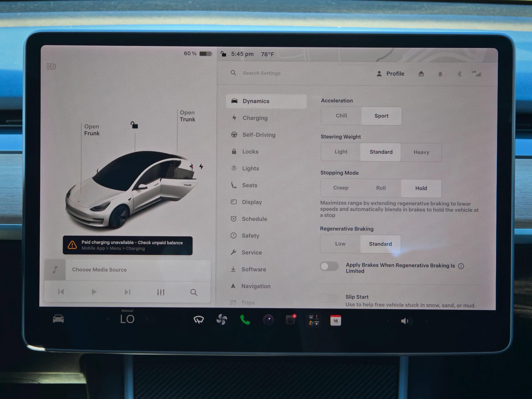Viewport: 532px width, 399px height.
Task: Set Steering Weight to Light
Action: point(341,152)
